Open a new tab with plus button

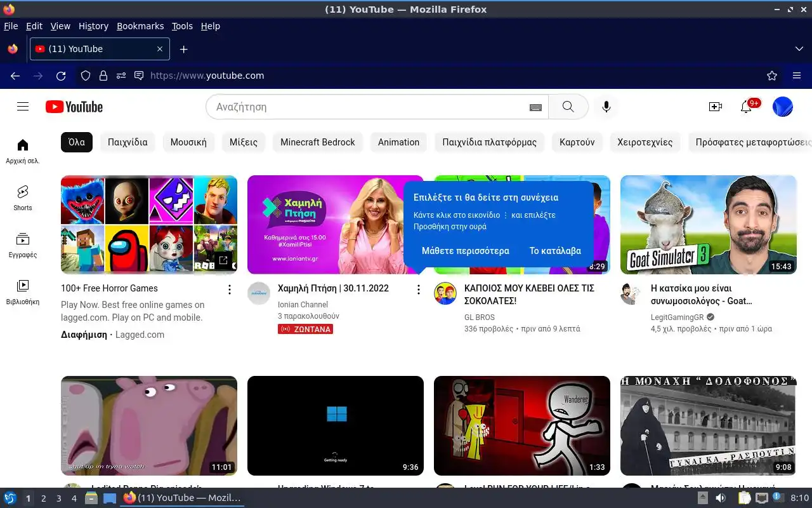(x=183, y=49)
